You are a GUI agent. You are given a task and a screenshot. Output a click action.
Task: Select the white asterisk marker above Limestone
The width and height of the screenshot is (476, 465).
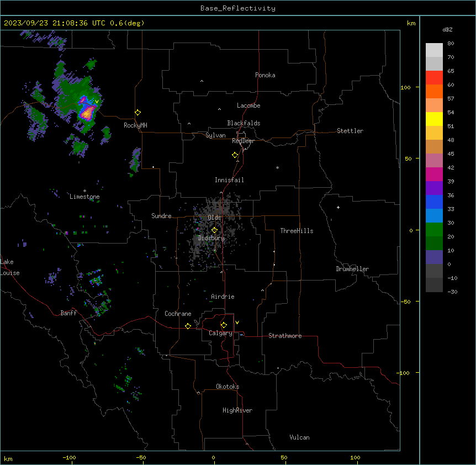click(x=84, y=191)
